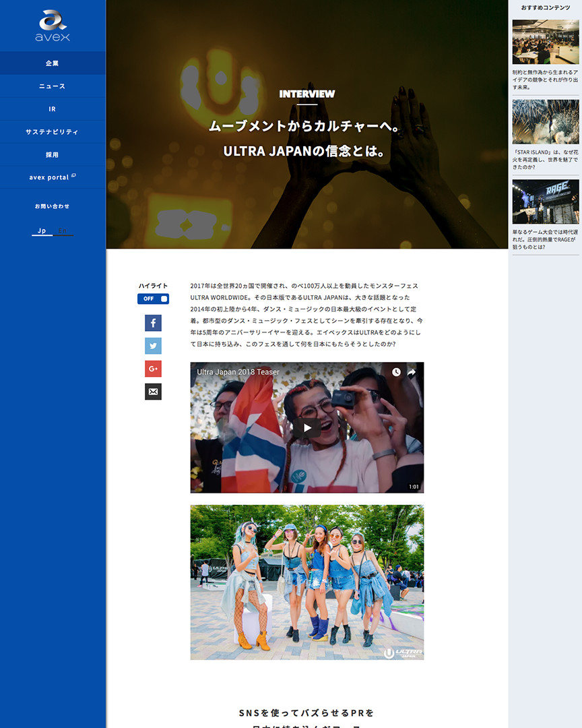
Task: Open the RAGE game event thumbnail
Action: coord(546,202)
